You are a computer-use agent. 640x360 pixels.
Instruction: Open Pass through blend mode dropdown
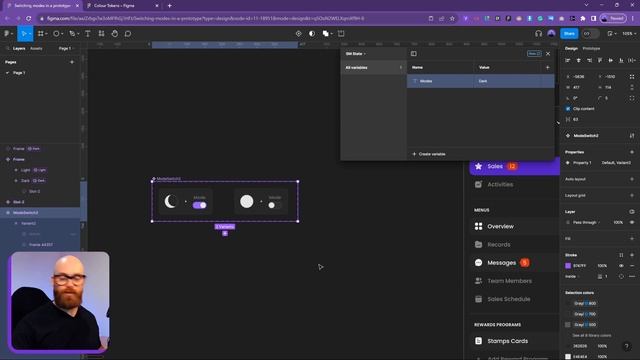[x=587, y=222]
